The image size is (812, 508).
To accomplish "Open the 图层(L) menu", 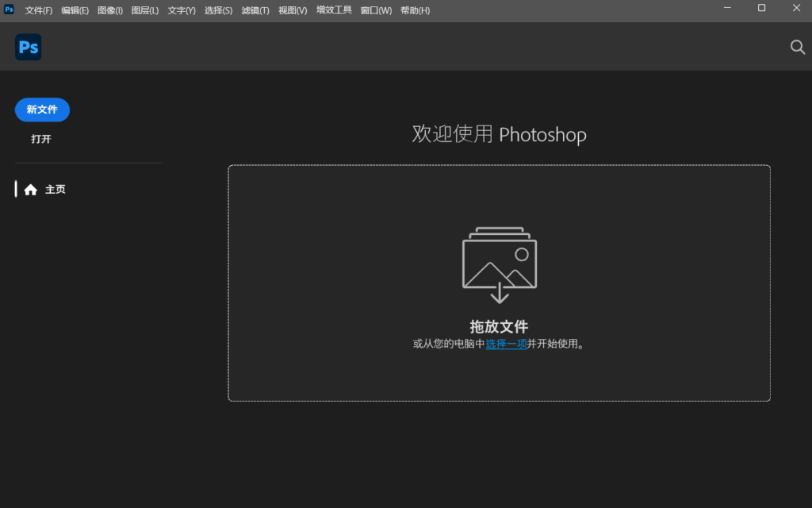I will (145, 10).
